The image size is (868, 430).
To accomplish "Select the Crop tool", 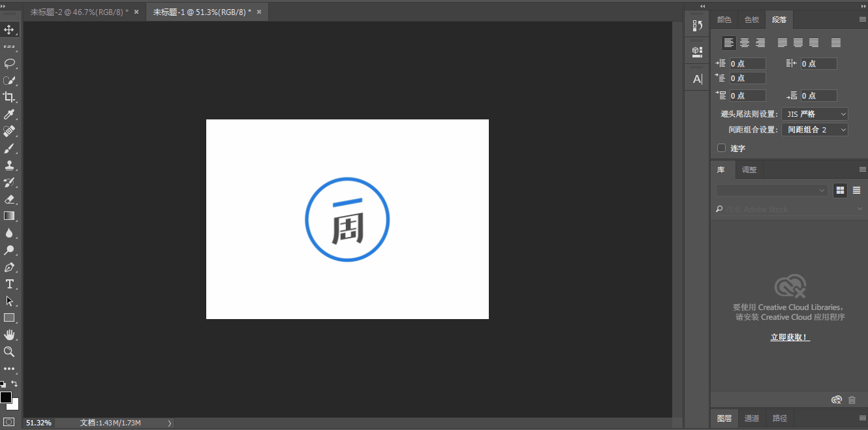I will point(9,97).
